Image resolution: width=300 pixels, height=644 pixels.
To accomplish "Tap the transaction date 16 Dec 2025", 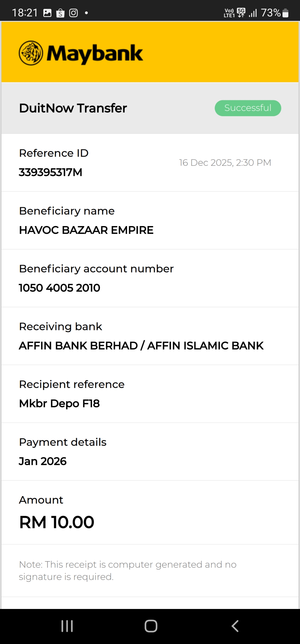I will click(225, 163).
